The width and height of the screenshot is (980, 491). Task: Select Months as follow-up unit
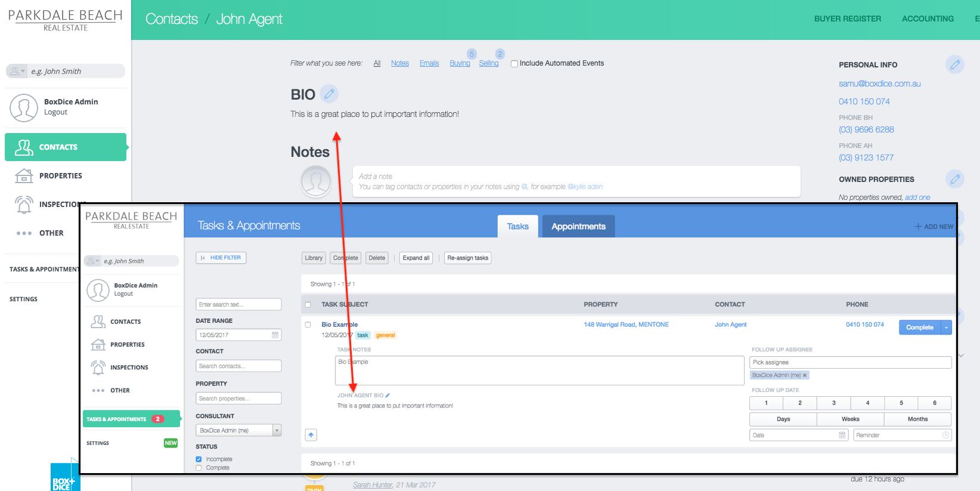tap(918, 419)
